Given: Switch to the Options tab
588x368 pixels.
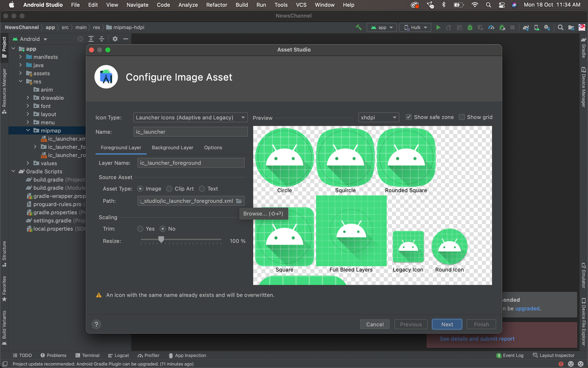Looking at the screenshot, I should (213, 148).
